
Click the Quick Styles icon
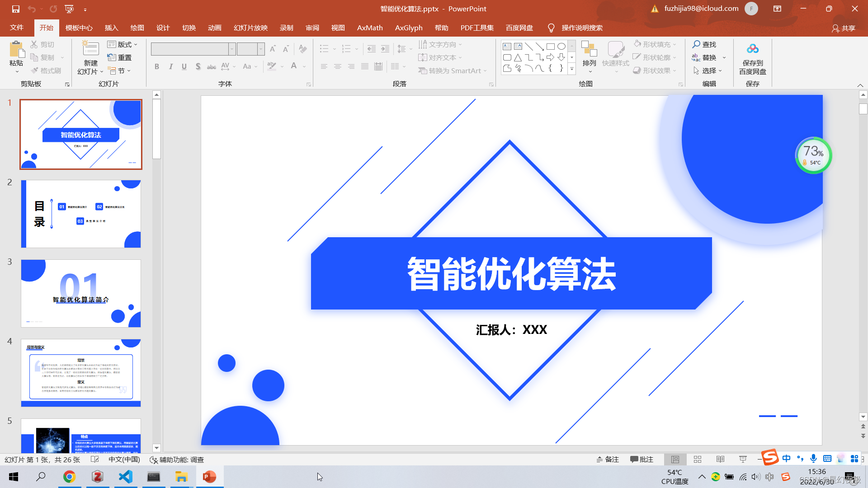click(x=615, y=49)
